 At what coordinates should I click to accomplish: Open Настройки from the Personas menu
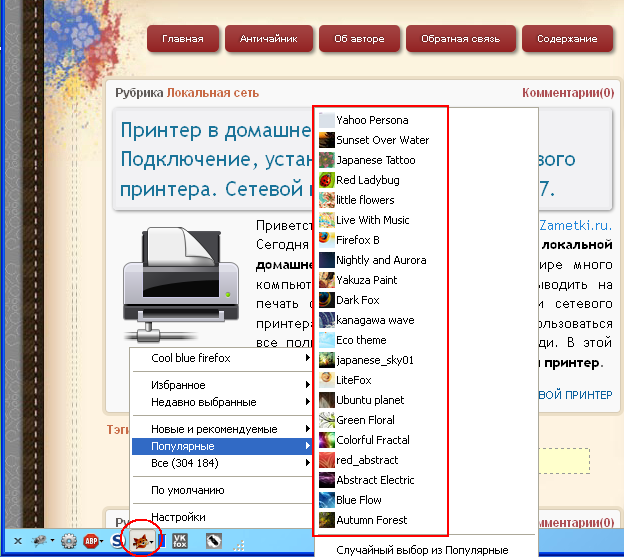point(222,517)
